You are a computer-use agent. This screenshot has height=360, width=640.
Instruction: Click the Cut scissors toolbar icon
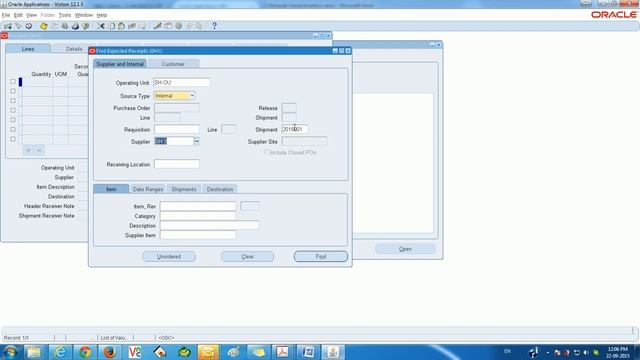pos(101,26)
